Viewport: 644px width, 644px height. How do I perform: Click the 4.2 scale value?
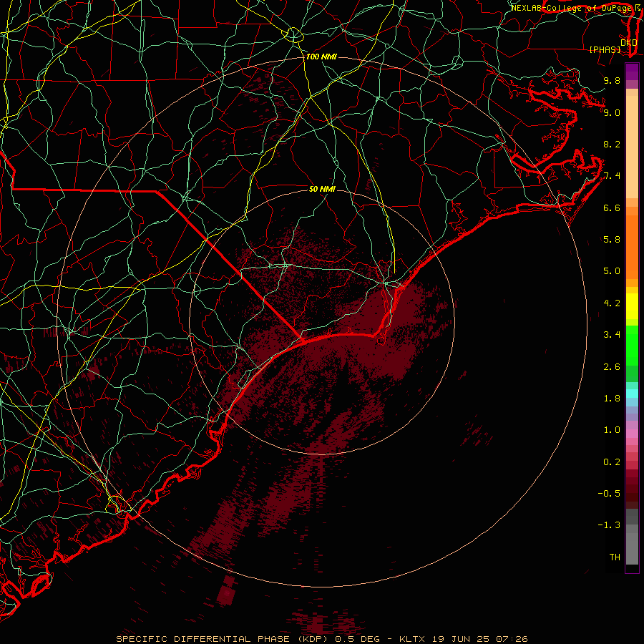(612, 303)
